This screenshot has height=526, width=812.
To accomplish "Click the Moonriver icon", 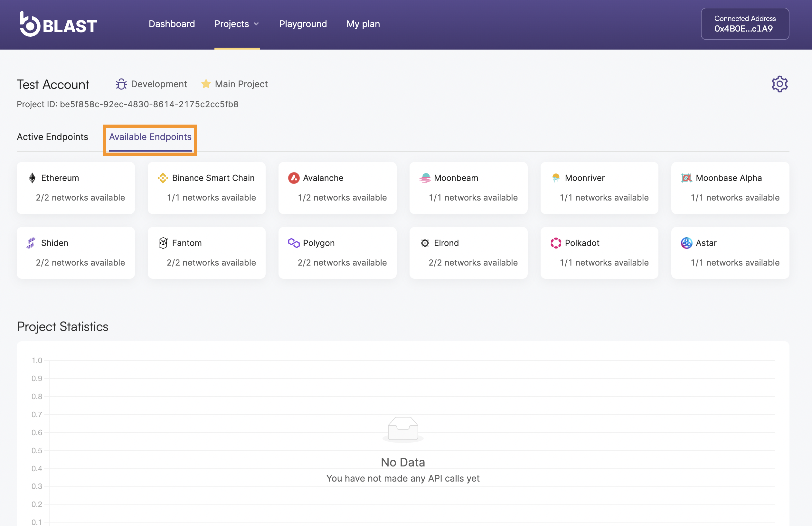I will click(555, 178).
